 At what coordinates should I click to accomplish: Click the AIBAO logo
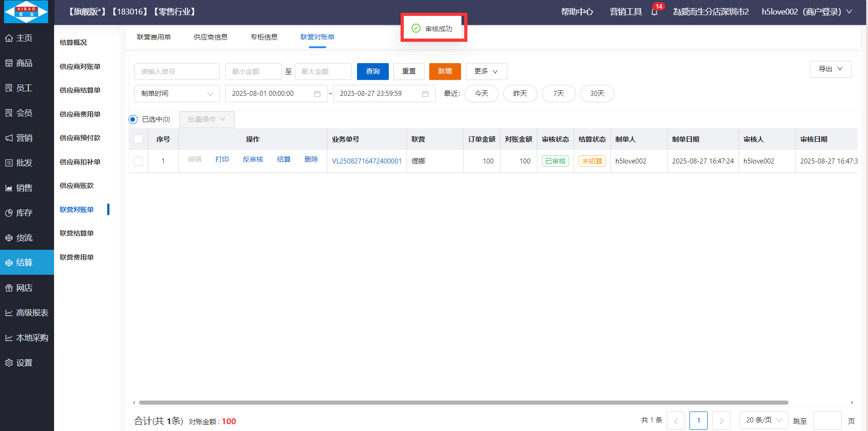[x=26, y=12]
